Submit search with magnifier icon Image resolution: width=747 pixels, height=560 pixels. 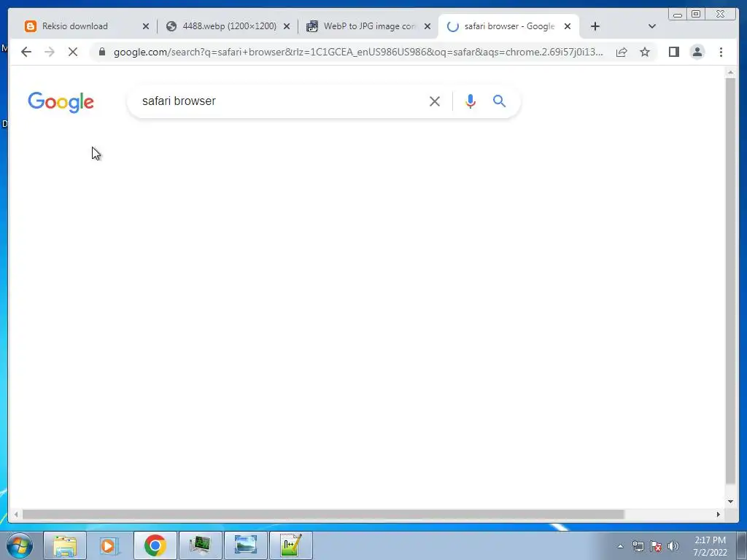[x=499, y=101]
